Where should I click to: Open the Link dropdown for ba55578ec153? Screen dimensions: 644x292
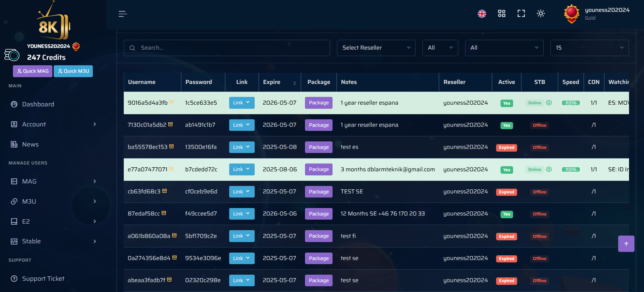[242, 147]
